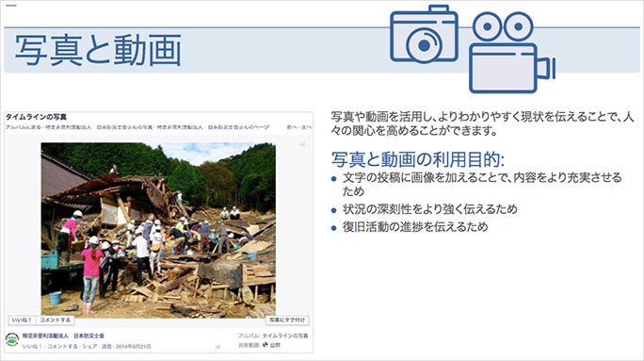This screenshot has width=644, height=361.
Task: Select the 写真と動画 slide title
Action: coord(98,50)
